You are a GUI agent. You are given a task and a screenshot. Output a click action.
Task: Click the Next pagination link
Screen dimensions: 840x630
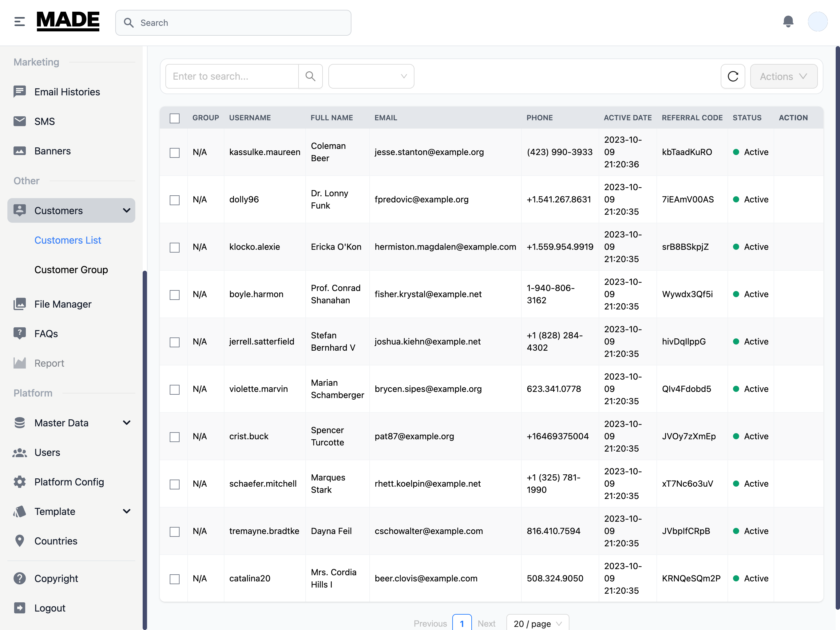(x=486, y=624)
